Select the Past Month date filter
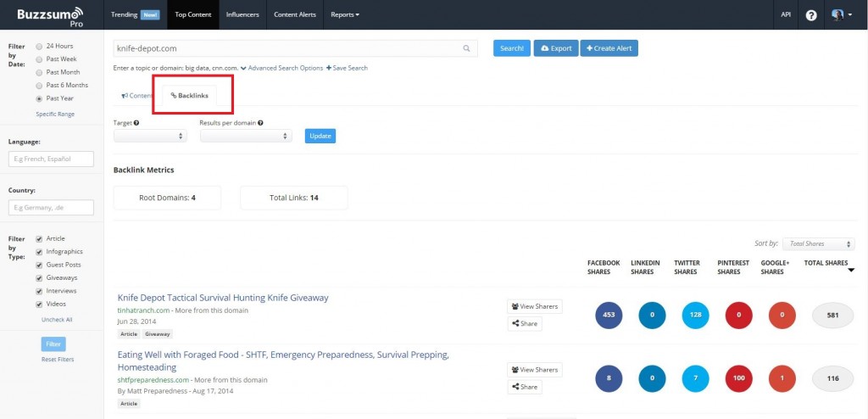The height and width of the screenshot is (419, 868). coord(39,73)
